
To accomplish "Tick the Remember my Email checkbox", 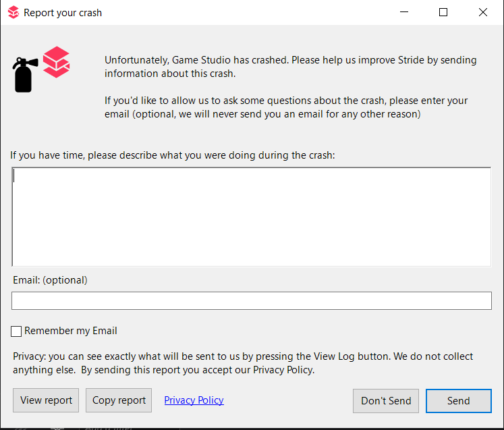I will click(17, 331).
